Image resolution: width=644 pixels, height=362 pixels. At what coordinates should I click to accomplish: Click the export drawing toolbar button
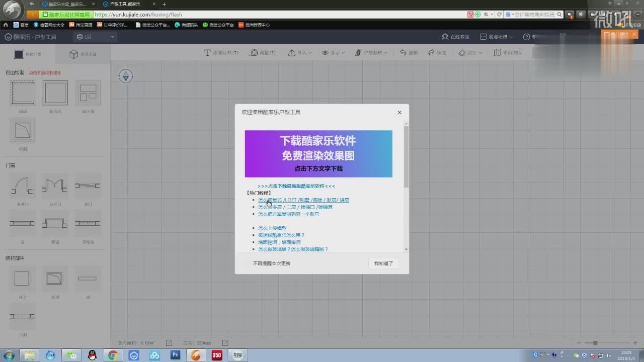click(x=508, y=52)
